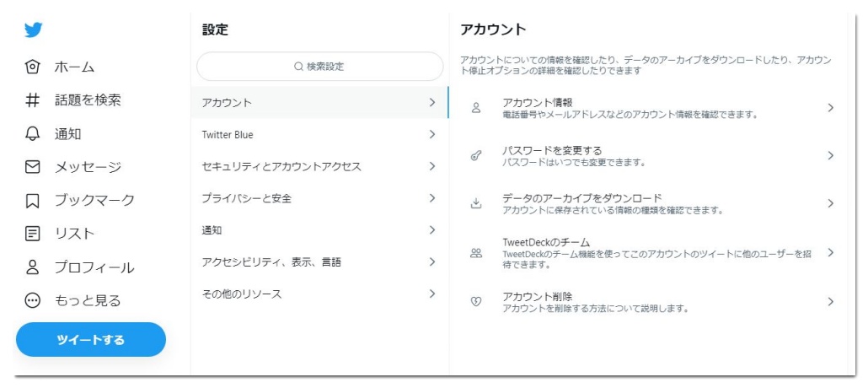Viewport: 868px width, 388px height.
Task: Click the プロフィール person icon
Action: (x=33, y=267)
